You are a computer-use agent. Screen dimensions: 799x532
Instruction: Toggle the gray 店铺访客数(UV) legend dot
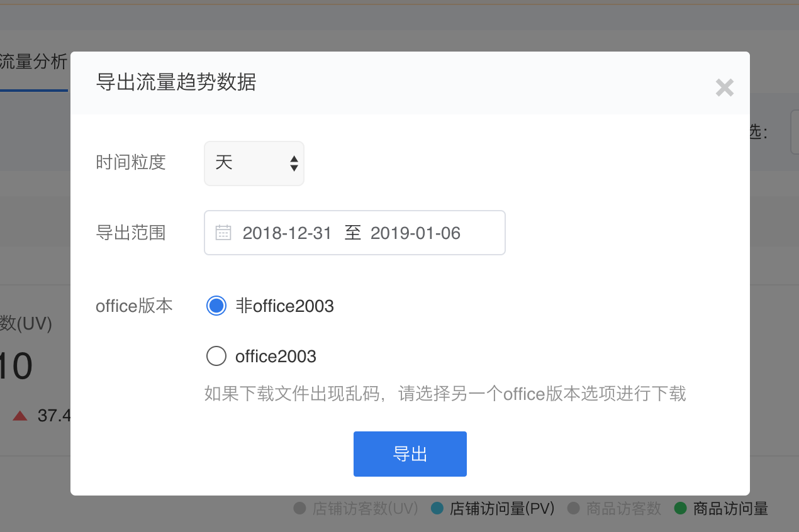click(x=299, y=508)
